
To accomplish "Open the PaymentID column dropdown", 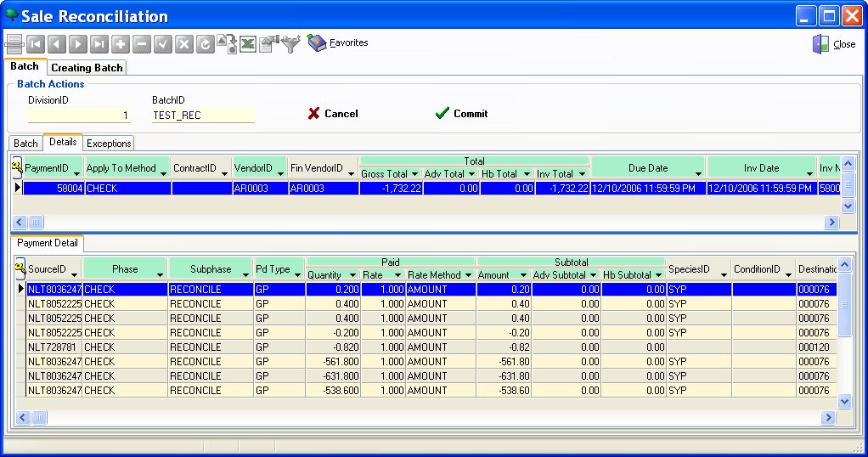I will pos(77,173).
